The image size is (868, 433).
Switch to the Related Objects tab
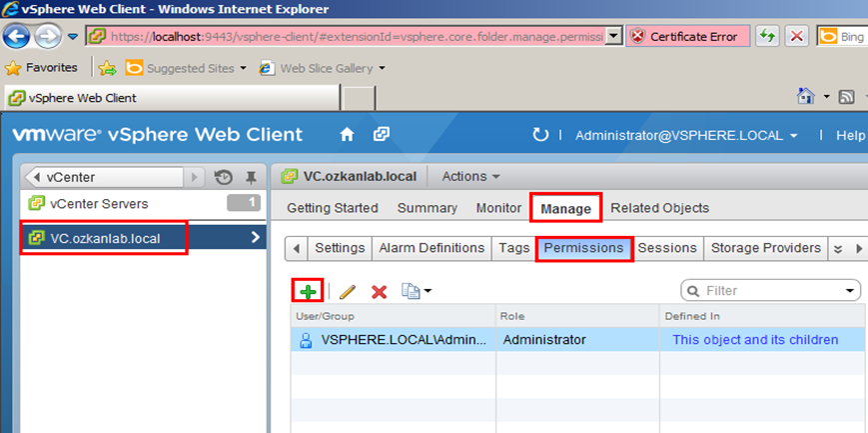660,208
